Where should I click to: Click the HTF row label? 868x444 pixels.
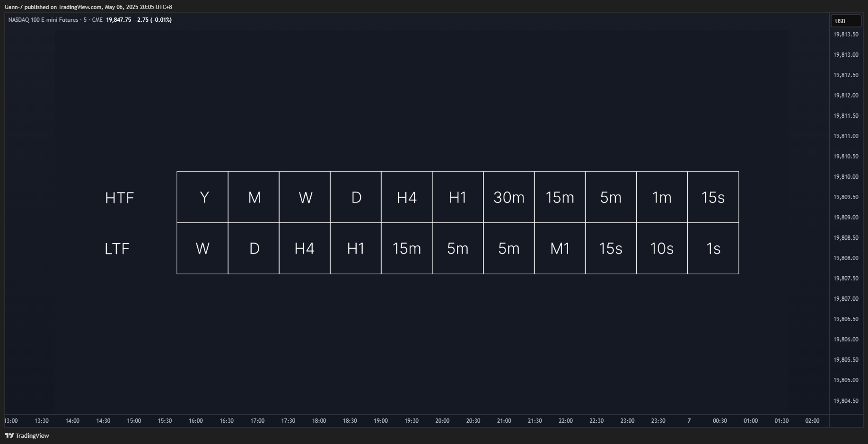click(120, 198)
